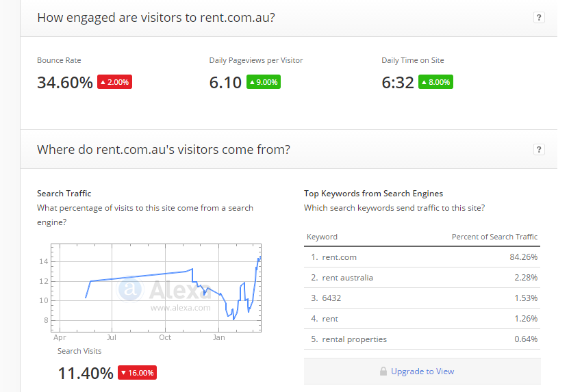Click the 8.00% time on site badge
582x392 pixels.
(435, 82)
